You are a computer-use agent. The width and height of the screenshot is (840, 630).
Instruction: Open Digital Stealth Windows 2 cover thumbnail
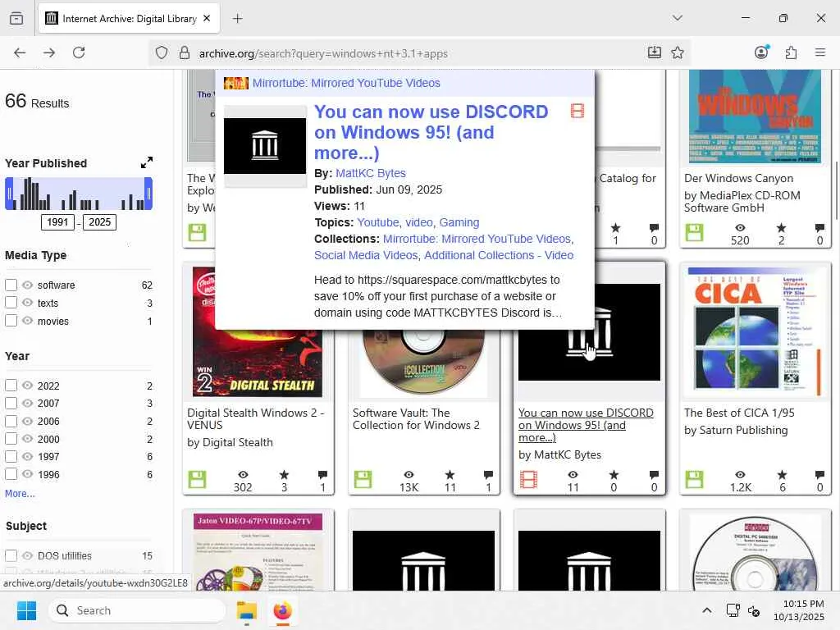(x=258, y=363)
